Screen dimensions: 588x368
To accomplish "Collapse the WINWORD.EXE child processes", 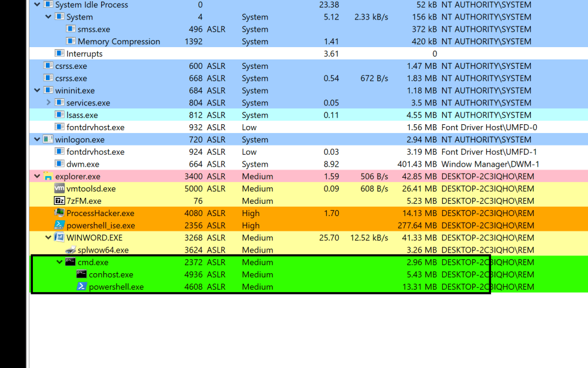I will pyautogui.click(x=49, y=238).
